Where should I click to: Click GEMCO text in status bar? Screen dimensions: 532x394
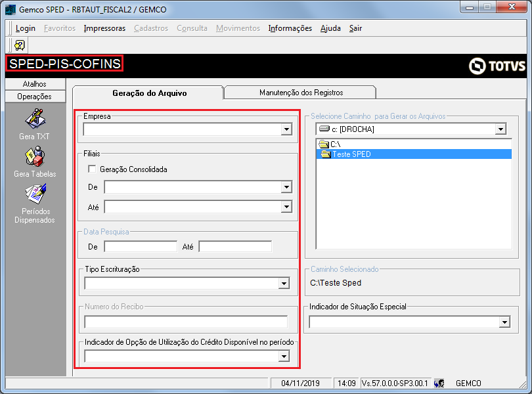pyautogui.click(x=468, y=383)
